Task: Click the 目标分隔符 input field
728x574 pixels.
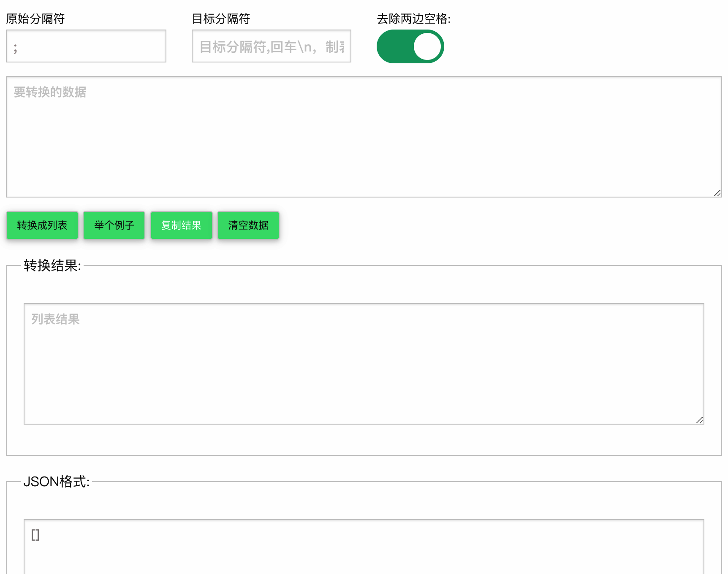Action: pyautogui.click(x=272, y=46)
